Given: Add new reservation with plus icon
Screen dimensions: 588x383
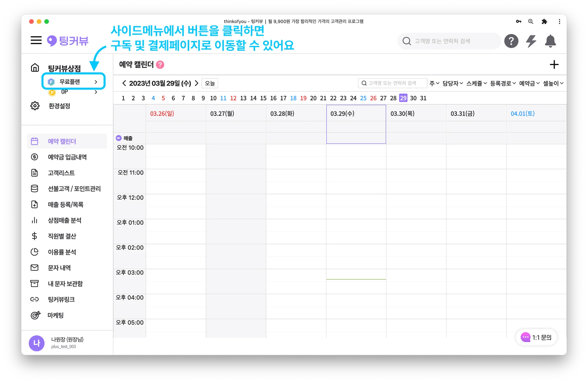Looking at the screenshot, I should [554, 65].
